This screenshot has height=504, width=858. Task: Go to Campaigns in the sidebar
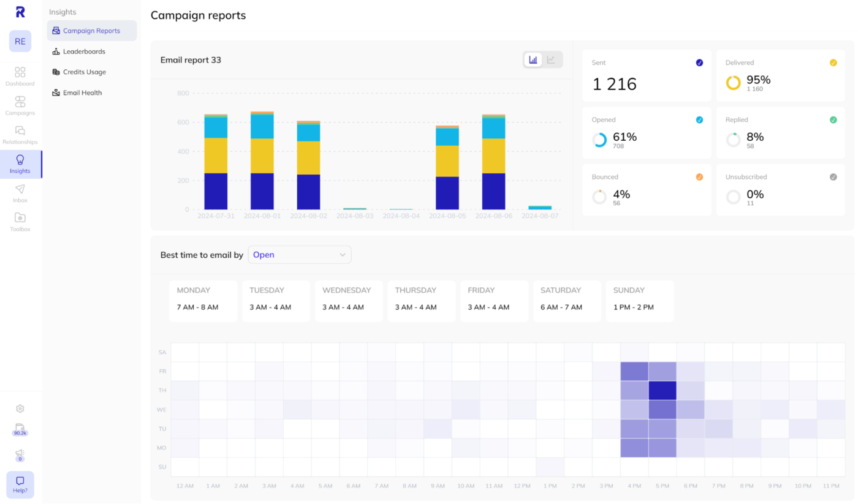tap(20, 106)
